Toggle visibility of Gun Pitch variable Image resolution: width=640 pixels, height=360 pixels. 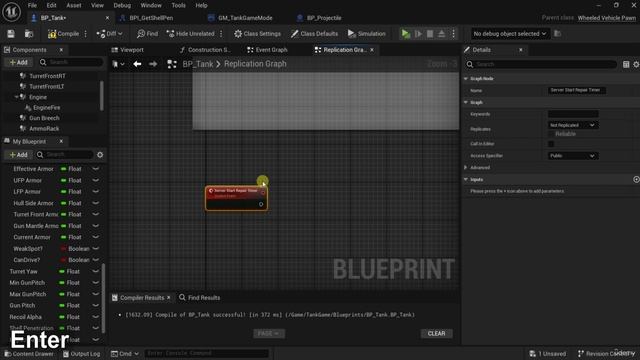(96, 305)
